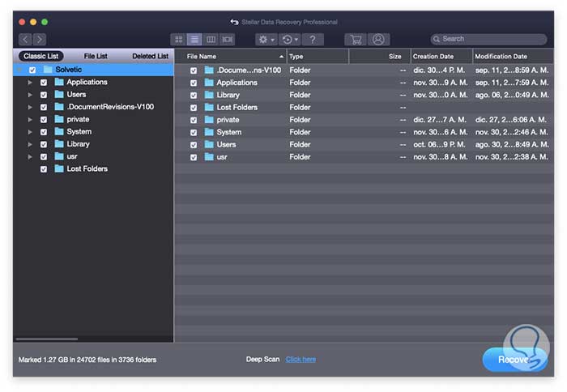
Task: Expand private folder in the tree
Action: pos(30,120)
